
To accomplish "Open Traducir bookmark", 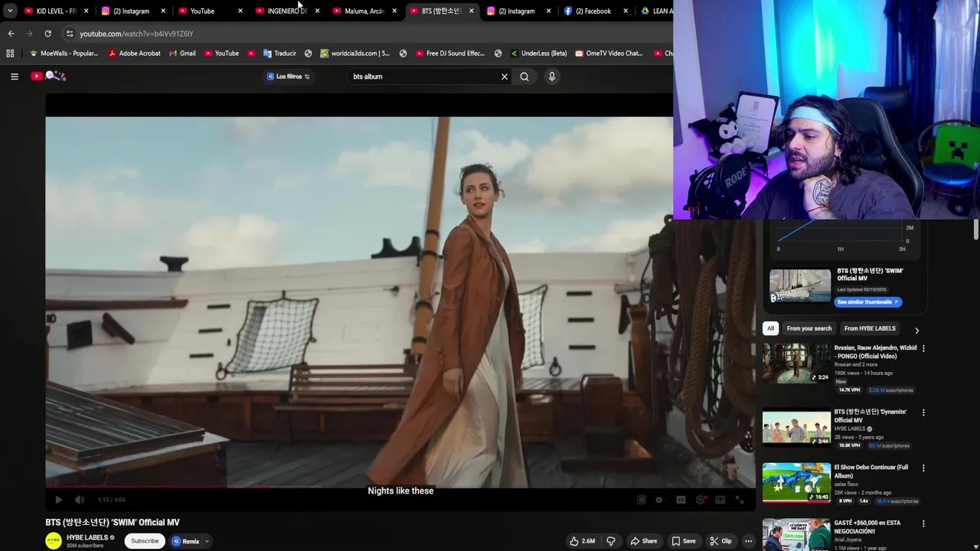I will coord(279,54).
